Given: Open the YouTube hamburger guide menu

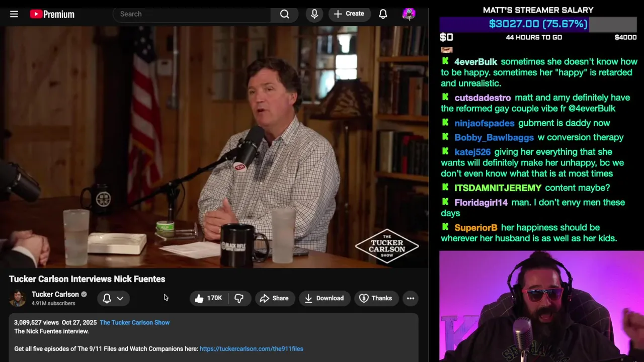Looking at the screenshot, I should tap(14, 14).
